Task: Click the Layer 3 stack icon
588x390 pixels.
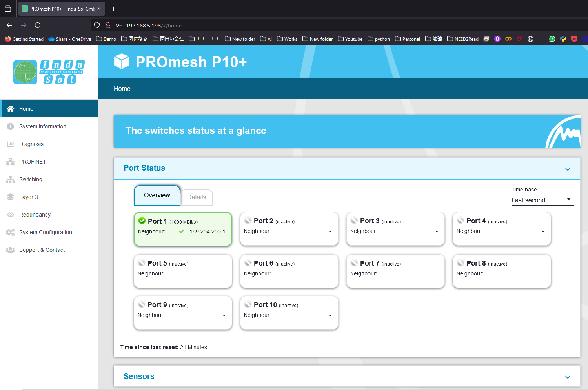Action: point(11,197)
